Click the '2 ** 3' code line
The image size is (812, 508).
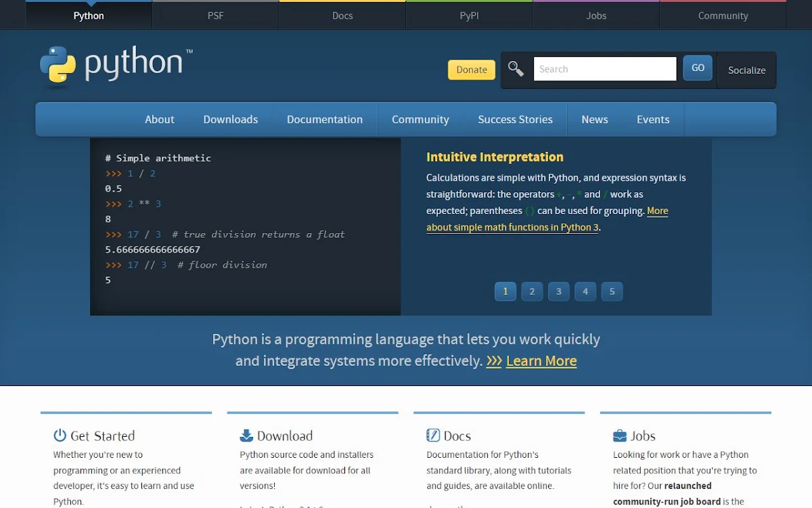[133, 204]
